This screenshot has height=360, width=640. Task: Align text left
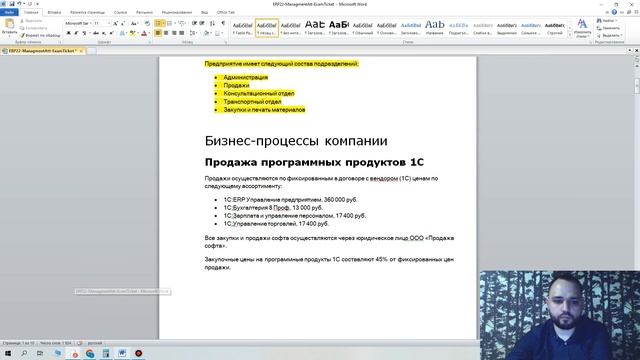[158, 33]
